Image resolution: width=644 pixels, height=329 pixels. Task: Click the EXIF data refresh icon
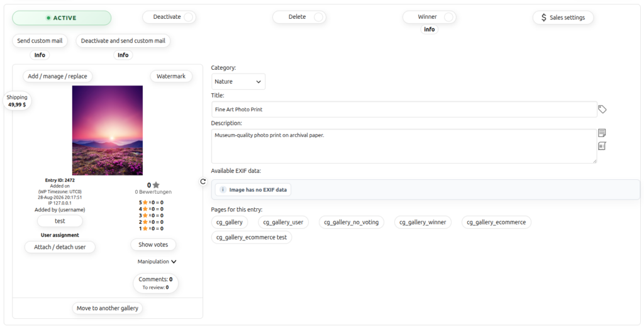pos(203,182)
